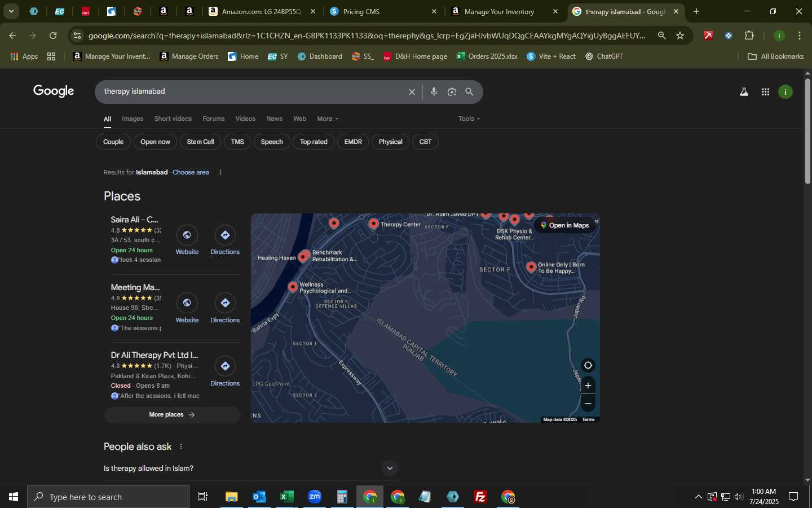This screenshot has height=508, width=812.
Task: Start voice search with microphone icon
Action: click(x=434, y=92)
